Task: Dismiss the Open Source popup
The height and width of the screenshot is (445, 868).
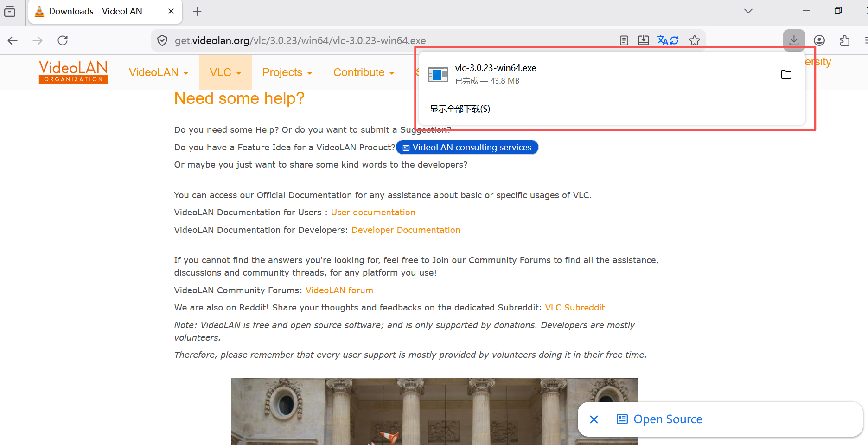Action: (594, 419)
